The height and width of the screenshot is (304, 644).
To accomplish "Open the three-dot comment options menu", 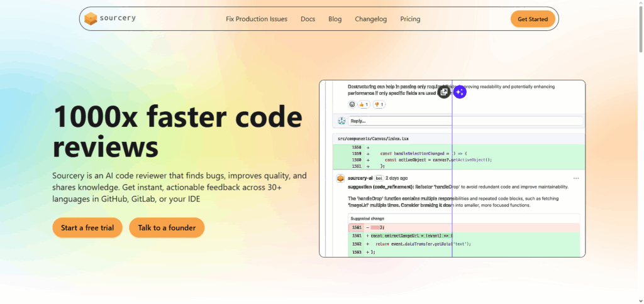I will pos(576,178).
